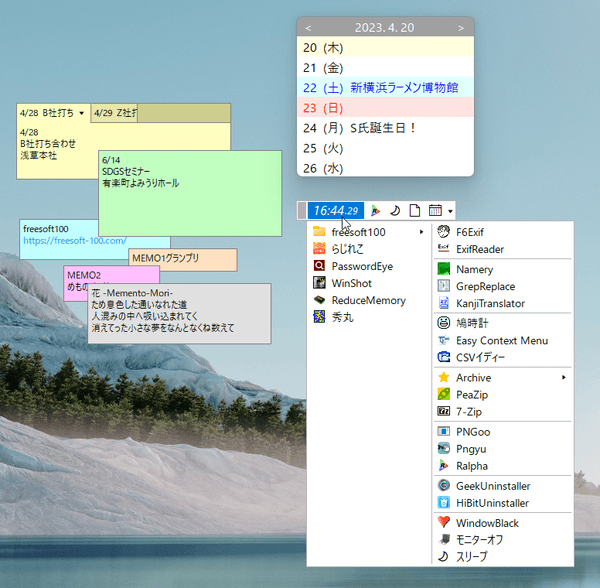Open dropdown arrow next to calendar icon
The width and height of the screenshot is (600, 588).
coord(451,211)
